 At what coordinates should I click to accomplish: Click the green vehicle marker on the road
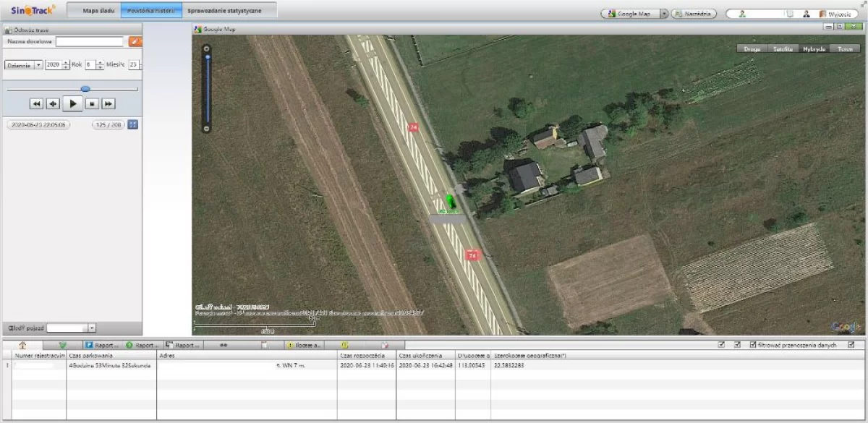tap(450, 201)
